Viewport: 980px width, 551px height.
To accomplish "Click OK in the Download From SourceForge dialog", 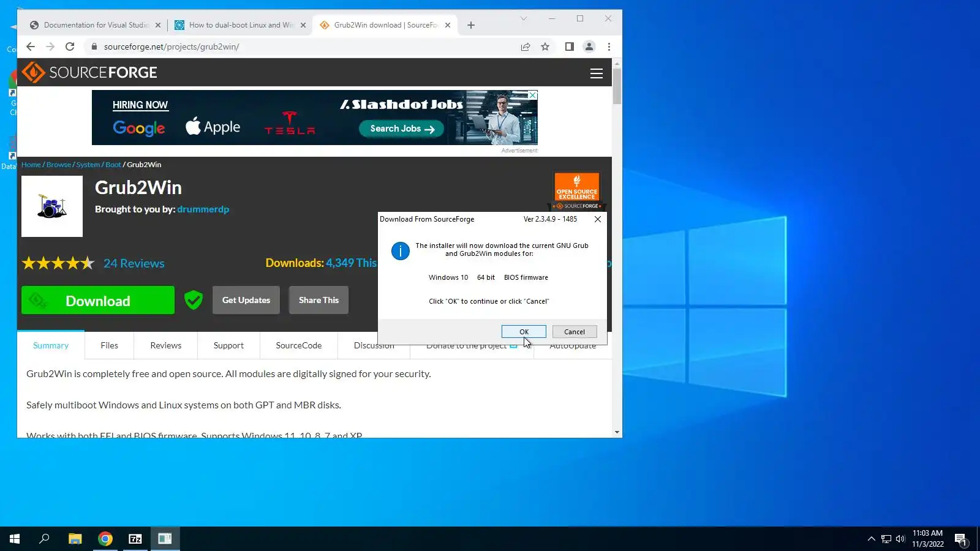I will coord(524,332).
